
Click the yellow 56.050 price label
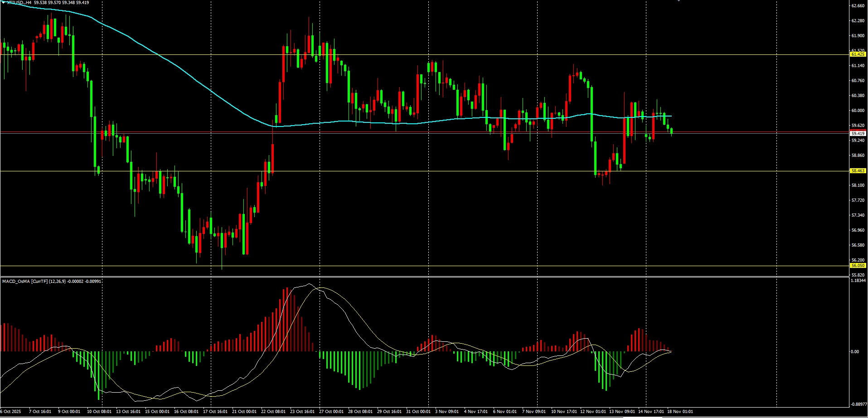click(858, 266)
